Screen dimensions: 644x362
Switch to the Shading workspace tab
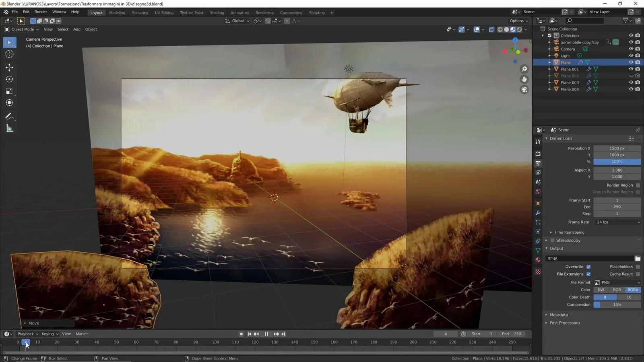pyautogui.click(x=217, y=12)
